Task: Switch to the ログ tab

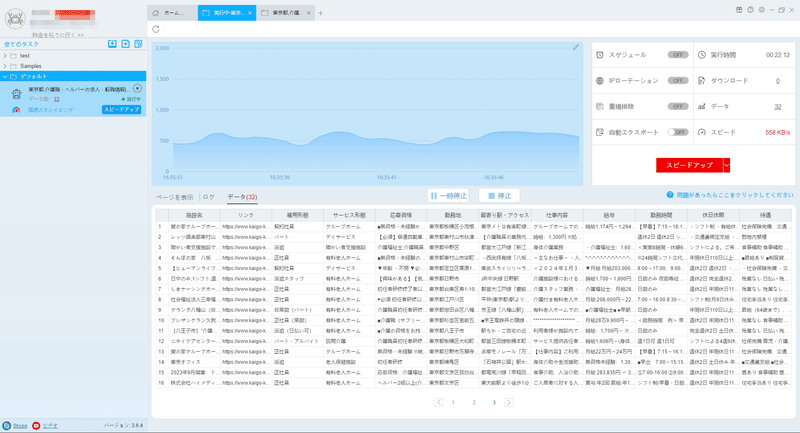Action: coord(209,197)
